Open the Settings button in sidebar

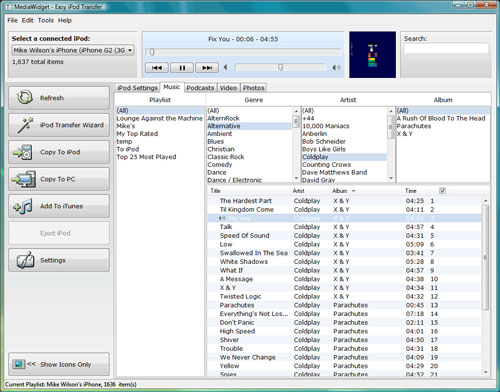[59, 260]
